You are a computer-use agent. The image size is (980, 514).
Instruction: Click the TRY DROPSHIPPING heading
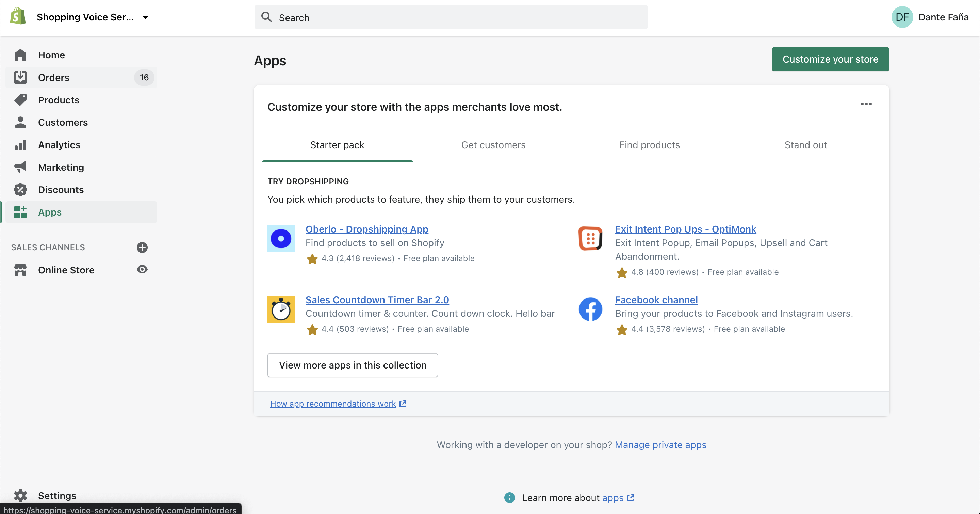[x=308, y=181]
